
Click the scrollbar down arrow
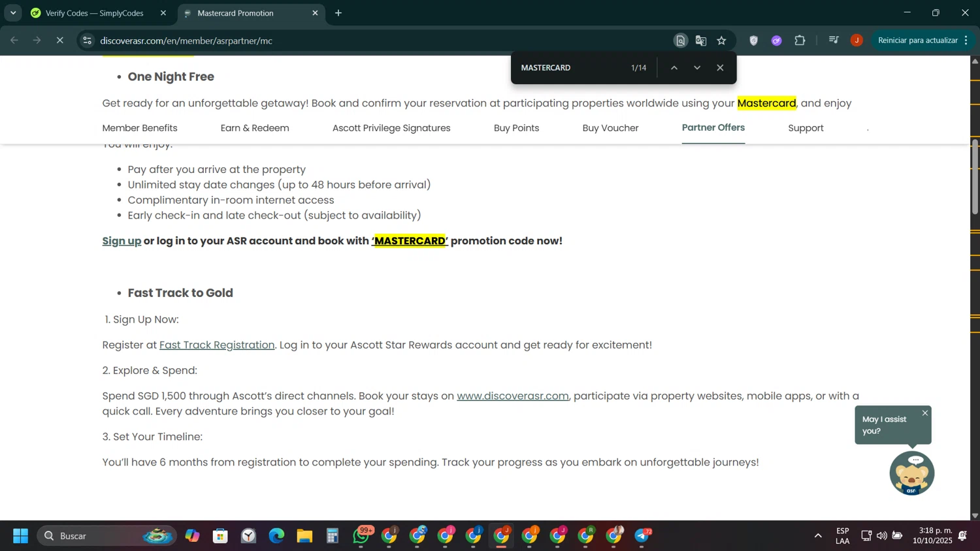tap(975, 516)
